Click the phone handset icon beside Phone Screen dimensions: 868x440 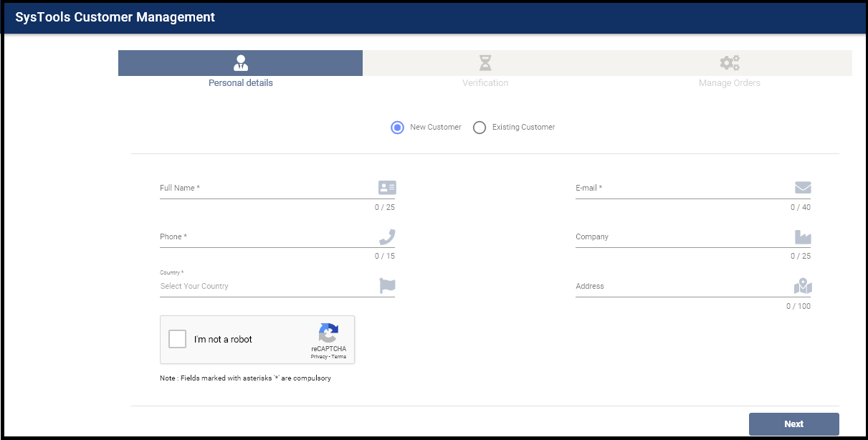(x=386, y=236)
